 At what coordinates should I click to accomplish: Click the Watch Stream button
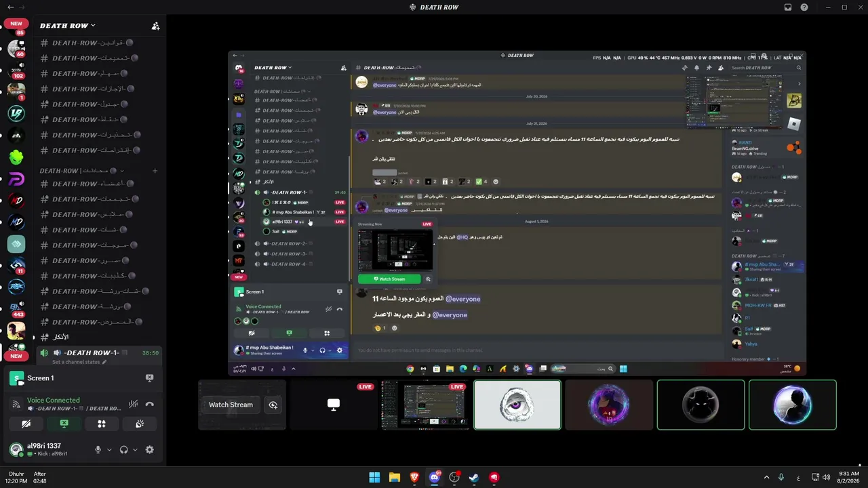(231, 405)
